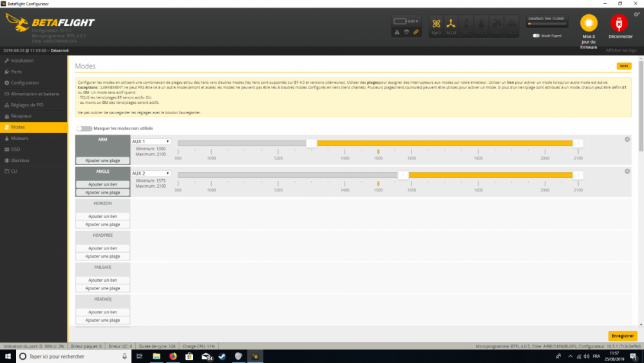Viewport: 644px width, 363px height.
Task: Open the settings gear in header
Action: (637, 14)
